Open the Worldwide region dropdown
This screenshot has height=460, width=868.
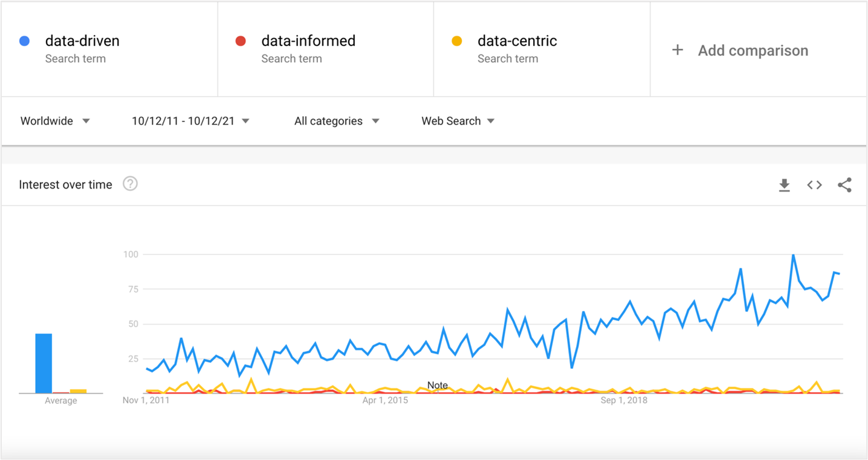coord(55,121)
